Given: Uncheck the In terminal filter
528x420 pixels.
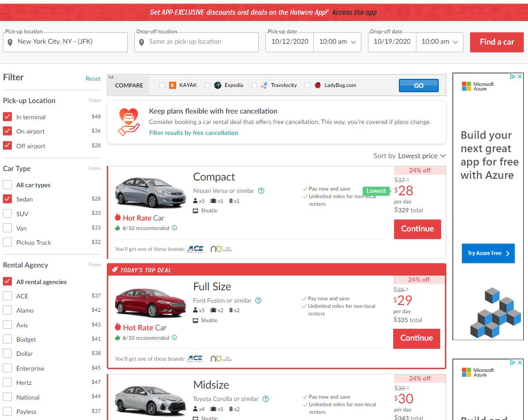Looking at the screenshot, I should 8,117.
